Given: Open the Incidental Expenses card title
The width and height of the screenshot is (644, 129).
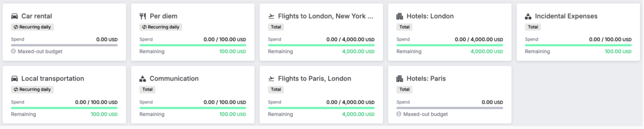Looking at the screenshot, I should click(566, 16).
